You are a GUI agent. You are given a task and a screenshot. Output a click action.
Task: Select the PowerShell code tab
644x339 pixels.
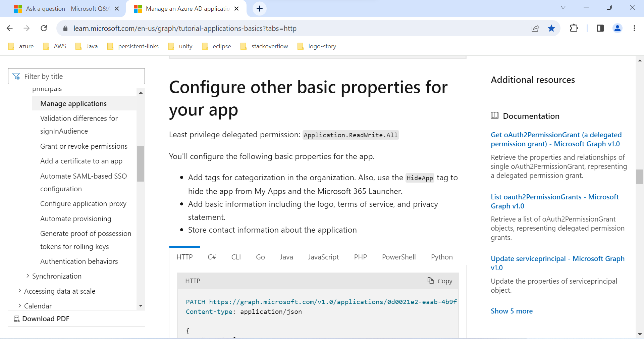point(399,257)
